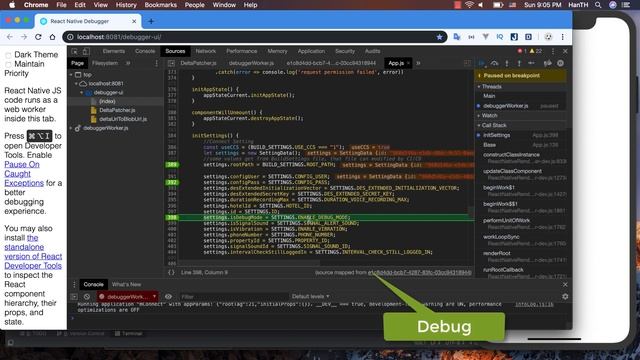Open more navigator pane options menu
Viewport: 640px width, 360px height.
coord(156,63)
